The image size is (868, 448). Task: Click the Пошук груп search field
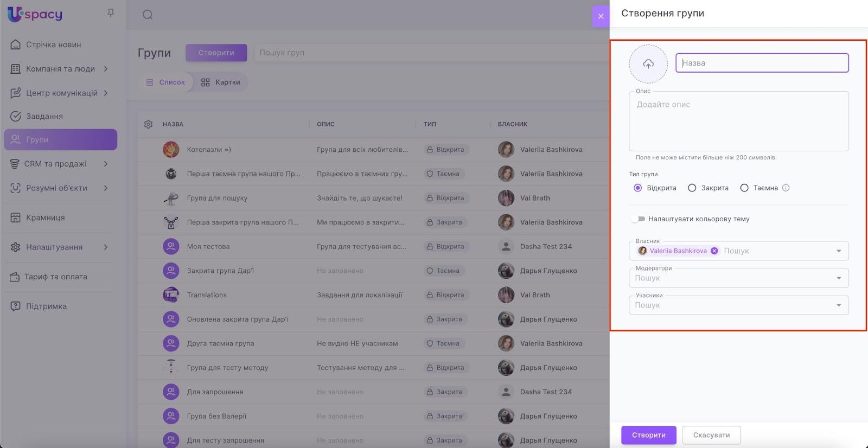[431, 53]
